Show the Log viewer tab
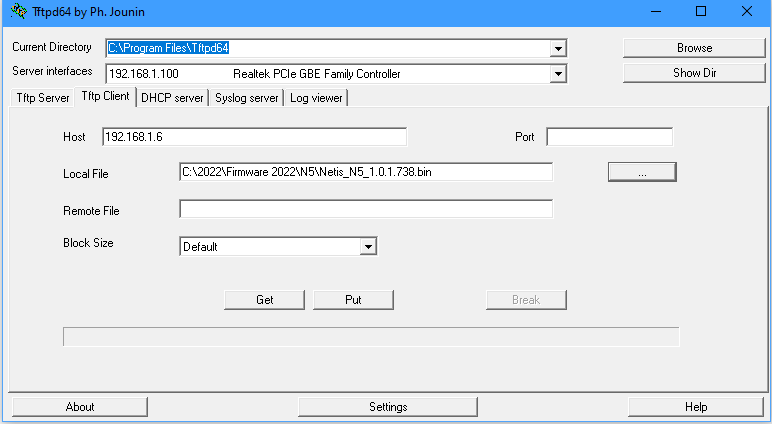This screenshot has width=772, height=424. (x=316, y=98)
